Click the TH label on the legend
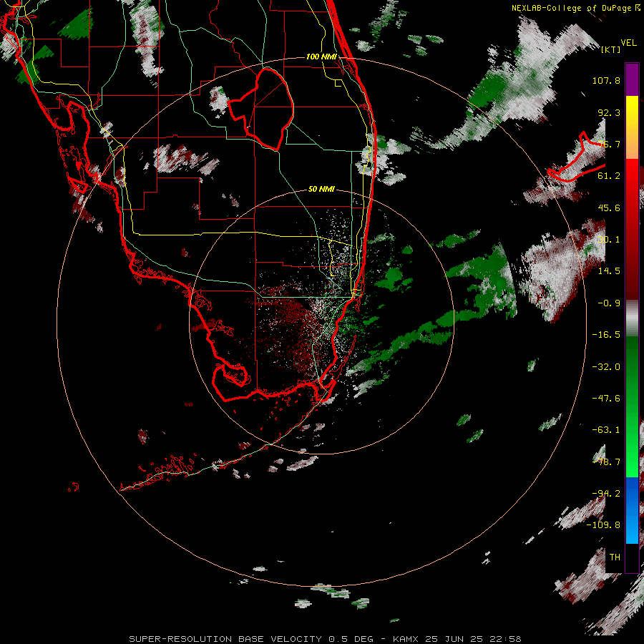The width and height of the screenshot is (644, 644). click(x=615, y=557)
